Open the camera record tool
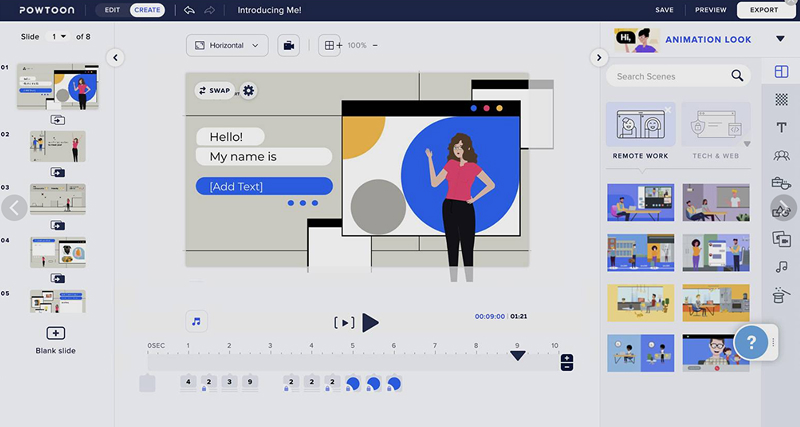Image resolution: width=800 pixels, height=427 pixels. 288,45
